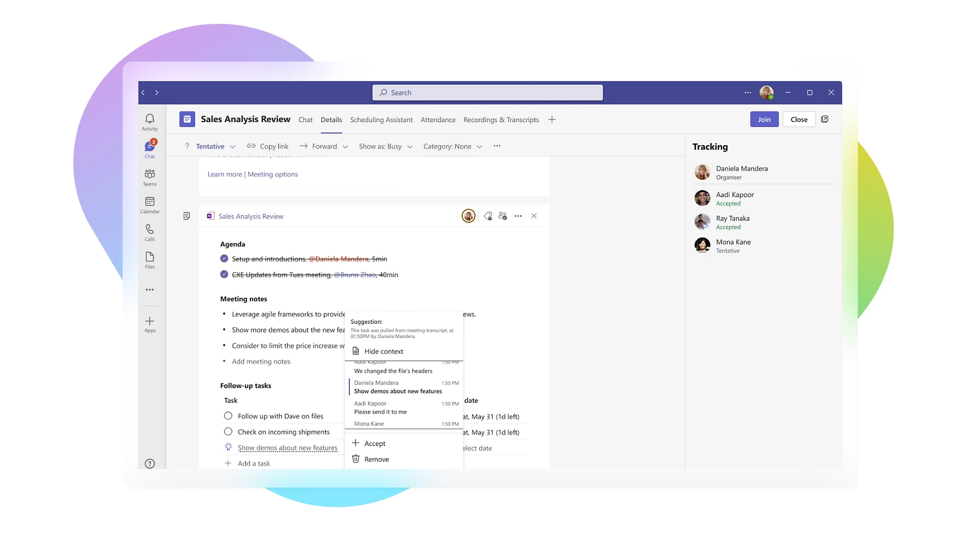Accept the suggested task from the menu

pos(374,443)
